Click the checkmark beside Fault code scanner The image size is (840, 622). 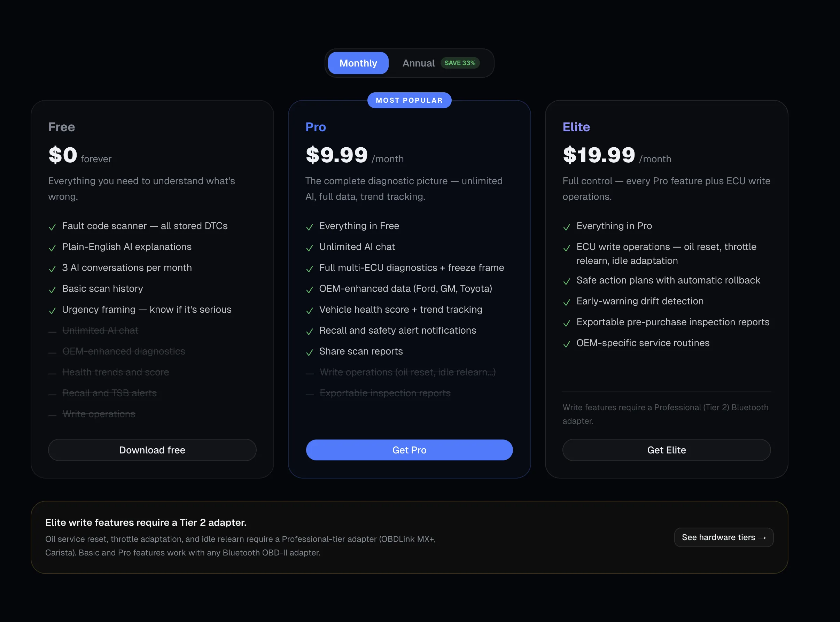click(52, 227)
